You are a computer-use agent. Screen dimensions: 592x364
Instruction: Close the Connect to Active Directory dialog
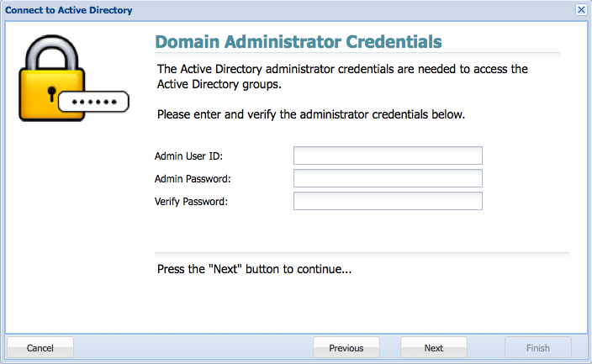point(581,10)
